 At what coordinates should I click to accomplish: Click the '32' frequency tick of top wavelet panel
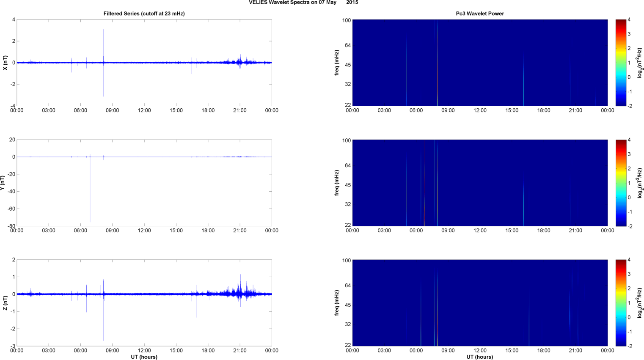click(x=348, y=84)
